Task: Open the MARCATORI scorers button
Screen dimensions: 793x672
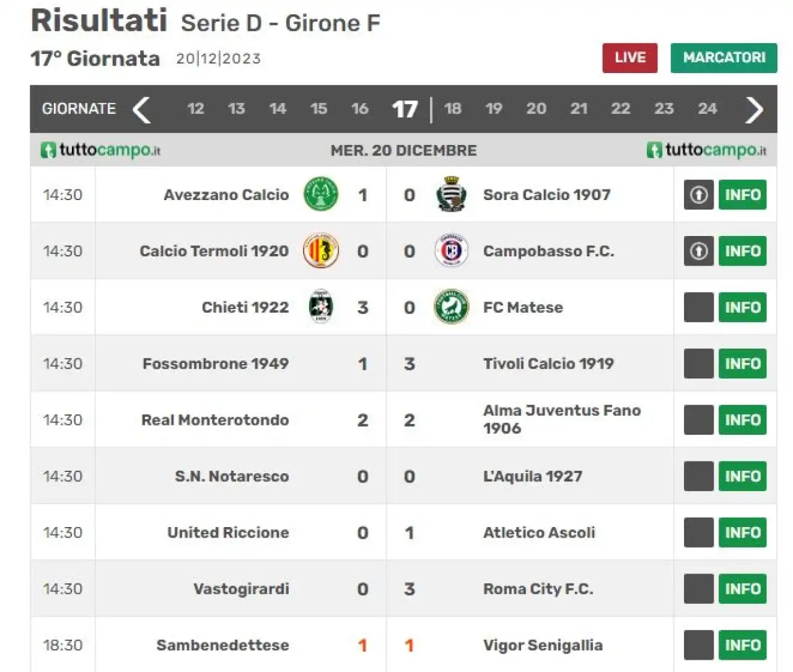Action: point(724,58)
